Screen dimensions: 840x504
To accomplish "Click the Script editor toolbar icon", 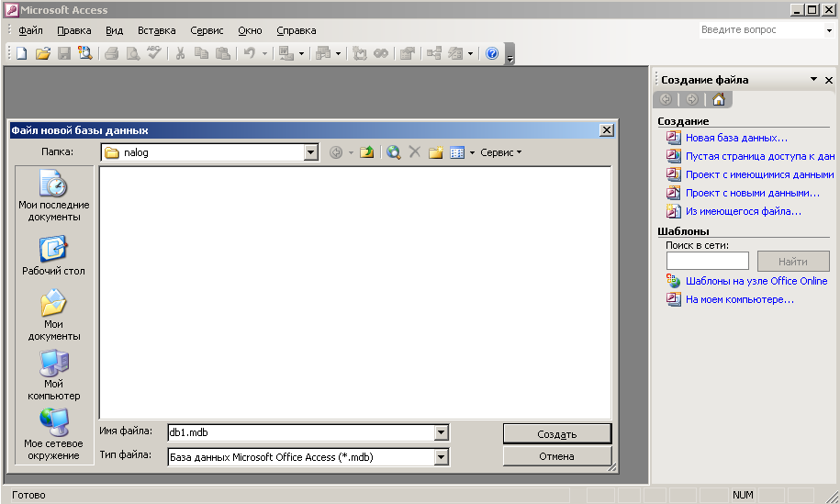I will 381,53.
